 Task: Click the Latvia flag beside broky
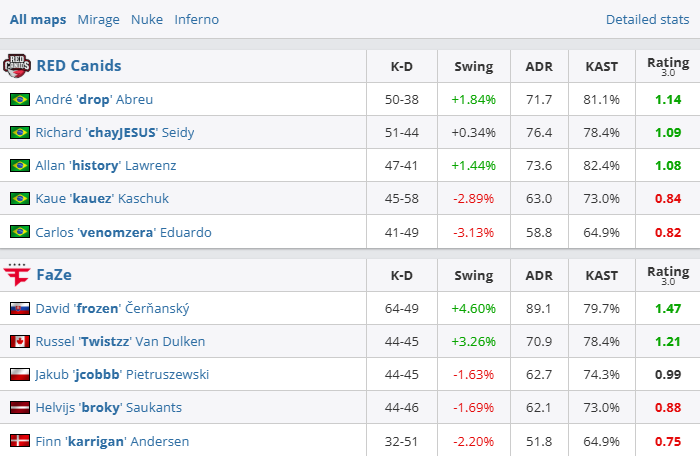19,408
